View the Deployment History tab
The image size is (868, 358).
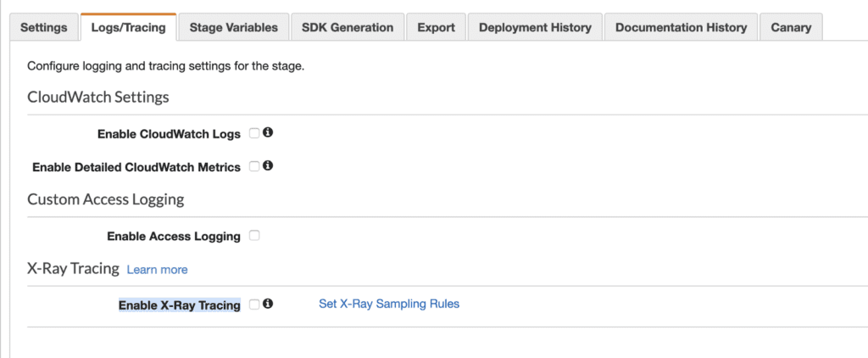[x=536, y=27]
